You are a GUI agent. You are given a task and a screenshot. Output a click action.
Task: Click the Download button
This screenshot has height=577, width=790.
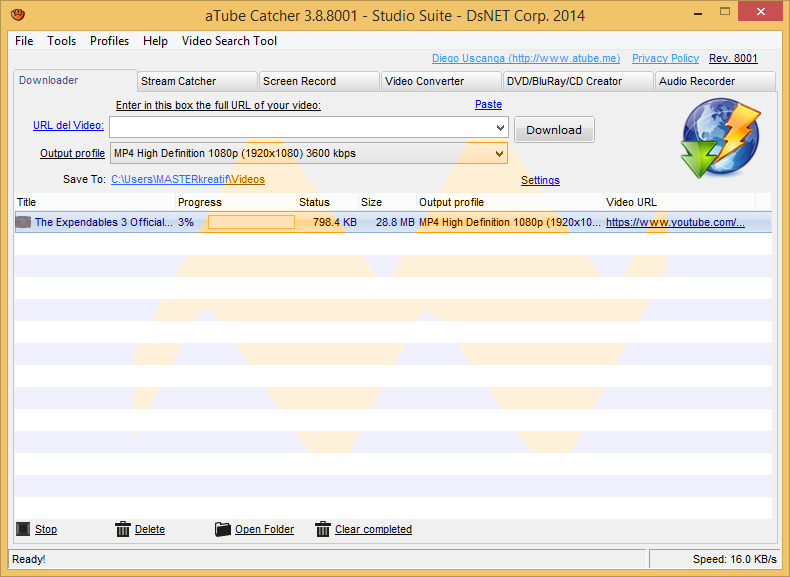point(554,130)
